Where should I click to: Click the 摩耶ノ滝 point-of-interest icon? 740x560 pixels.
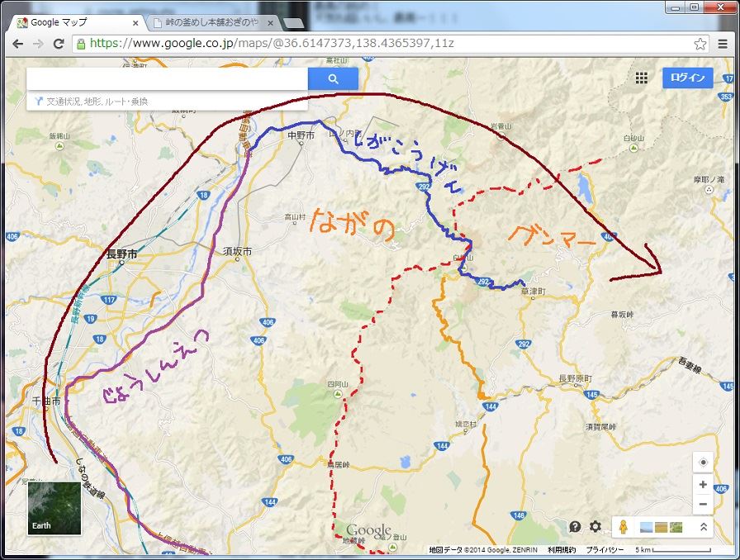pyautogui.click(x=709, y=190)
